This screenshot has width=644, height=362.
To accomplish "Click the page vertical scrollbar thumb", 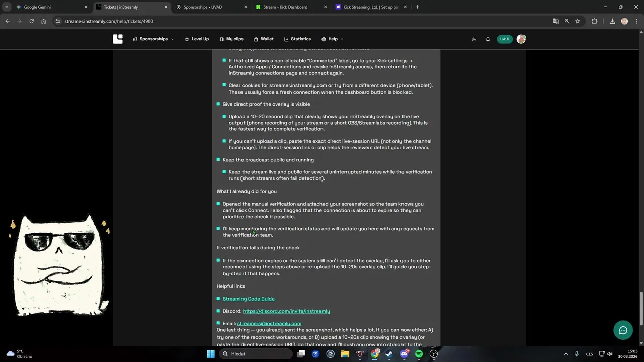I will [641, 309].
